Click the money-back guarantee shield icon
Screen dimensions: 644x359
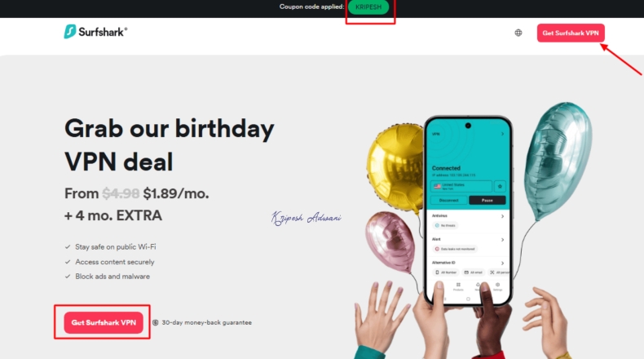tap(155, 323)
